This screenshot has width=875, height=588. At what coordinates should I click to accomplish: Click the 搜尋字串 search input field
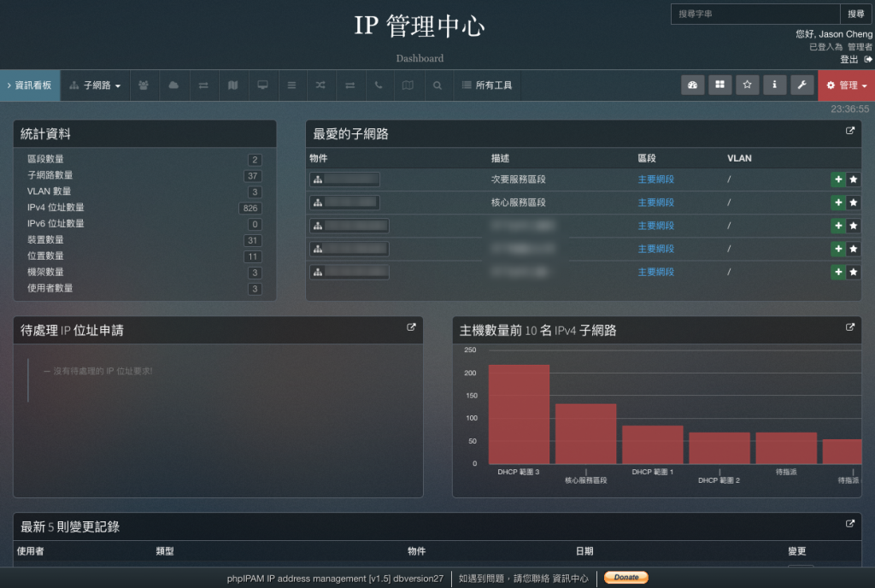[755, 14]
